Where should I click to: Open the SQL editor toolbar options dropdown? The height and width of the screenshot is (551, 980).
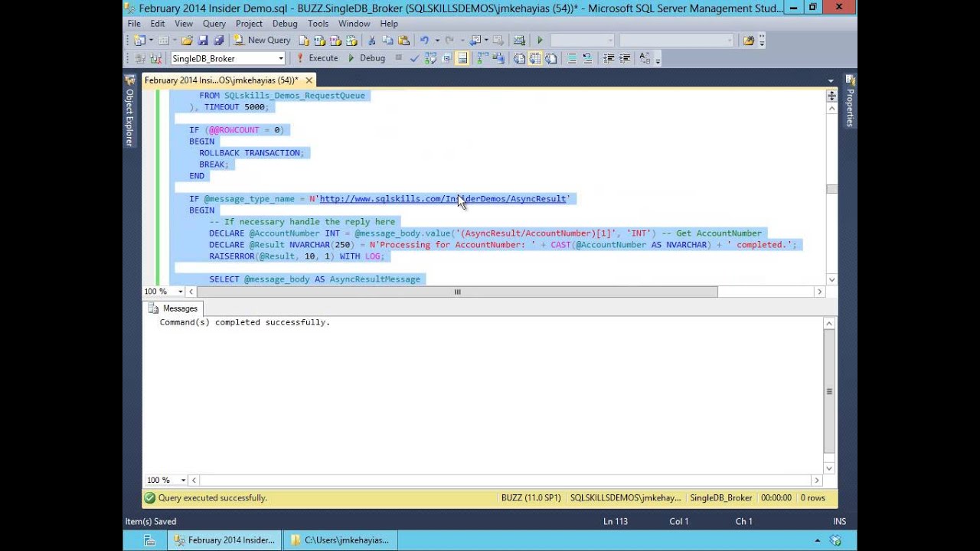(658, 60)
